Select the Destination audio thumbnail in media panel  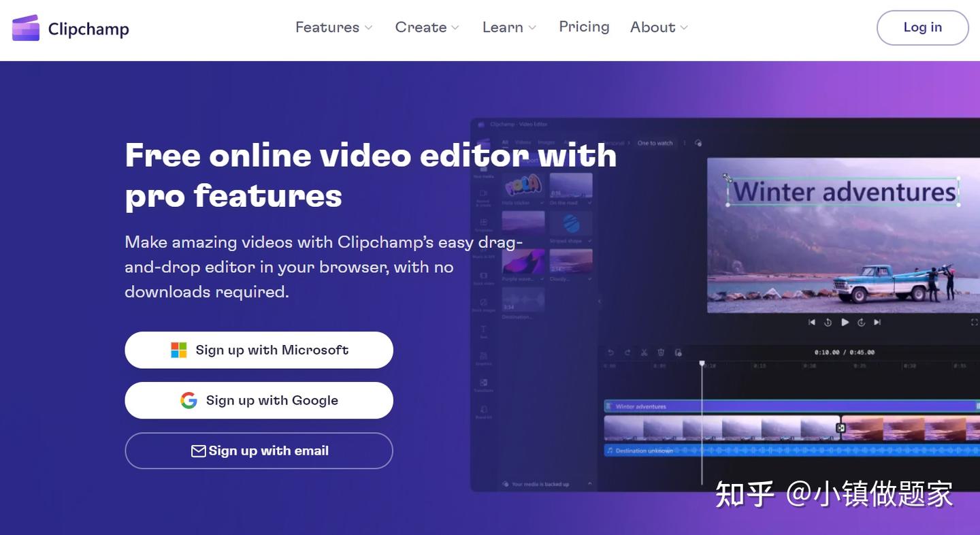(x=523, y=299)
